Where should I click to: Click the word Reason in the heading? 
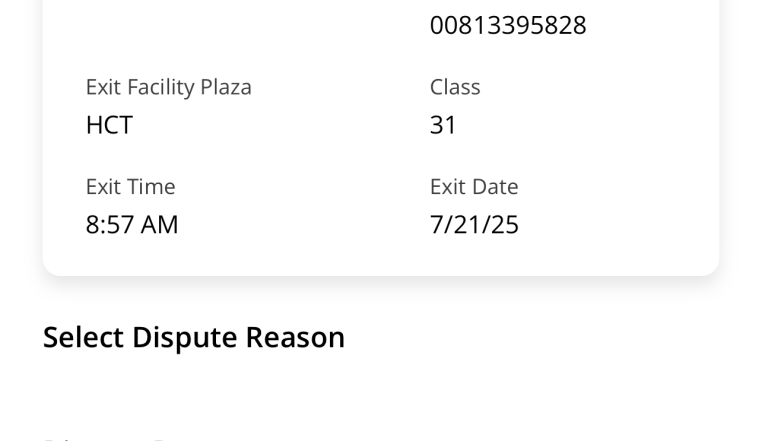pos(295,338)
